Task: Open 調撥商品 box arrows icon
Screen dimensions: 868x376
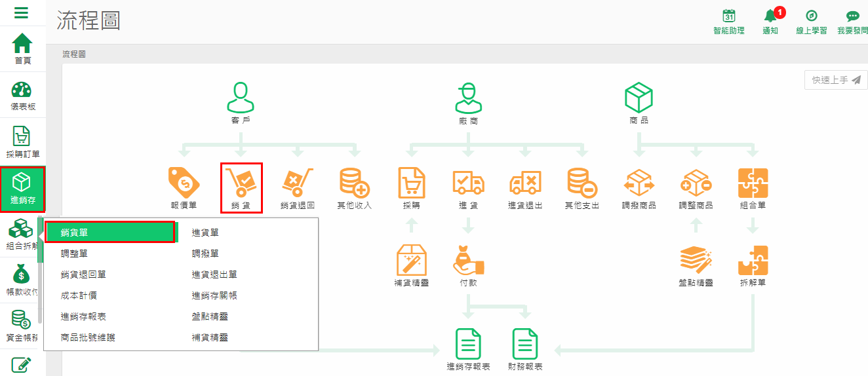Action: pos(639,183)
